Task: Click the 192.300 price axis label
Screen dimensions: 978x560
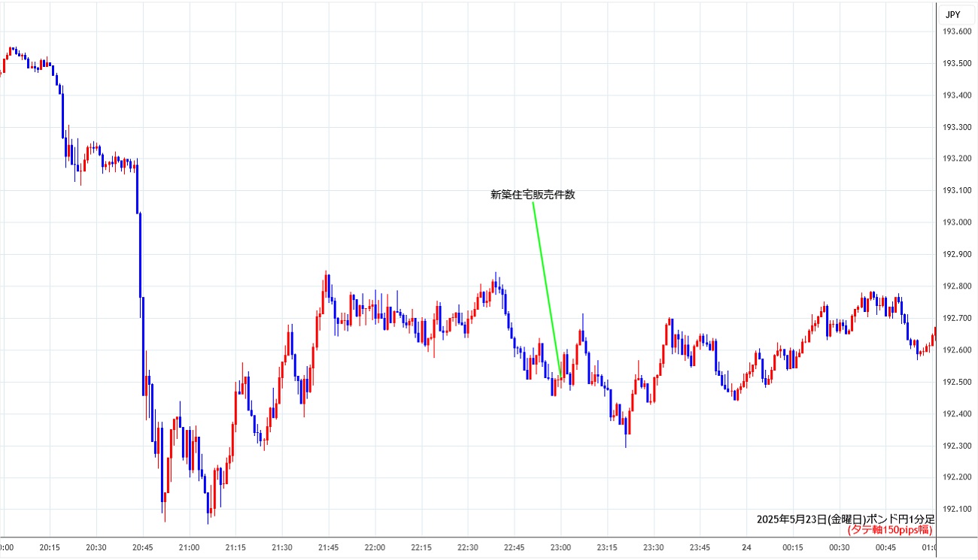Action: (957, 446)
